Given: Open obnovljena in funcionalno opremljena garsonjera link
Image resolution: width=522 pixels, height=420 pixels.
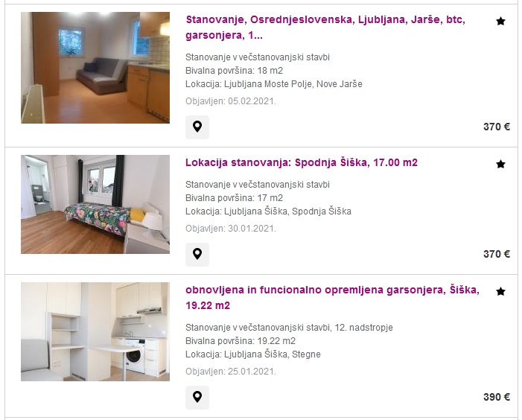Looking at the screenshot, I should point(332,298).
